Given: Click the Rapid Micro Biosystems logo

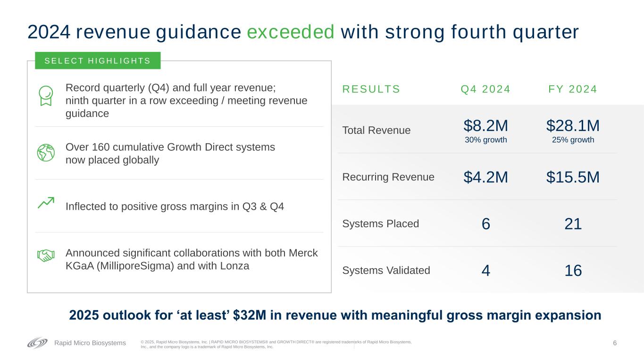Looking at the screenshot, I should click(37, 343).
